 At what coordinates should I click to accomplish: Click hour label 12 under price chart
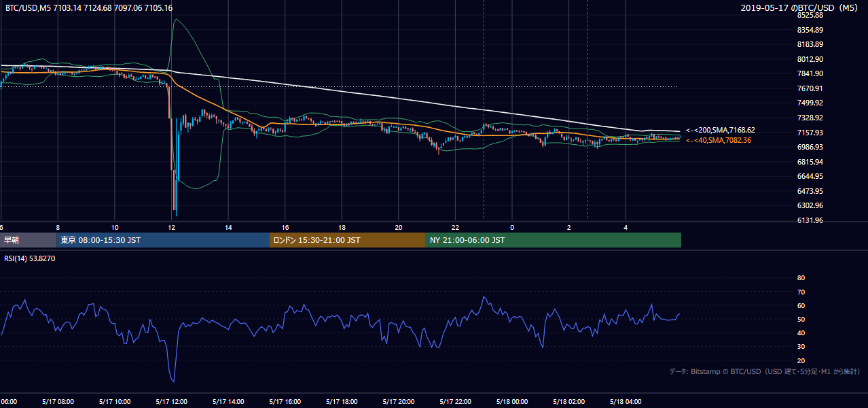(x=172, y=227)
